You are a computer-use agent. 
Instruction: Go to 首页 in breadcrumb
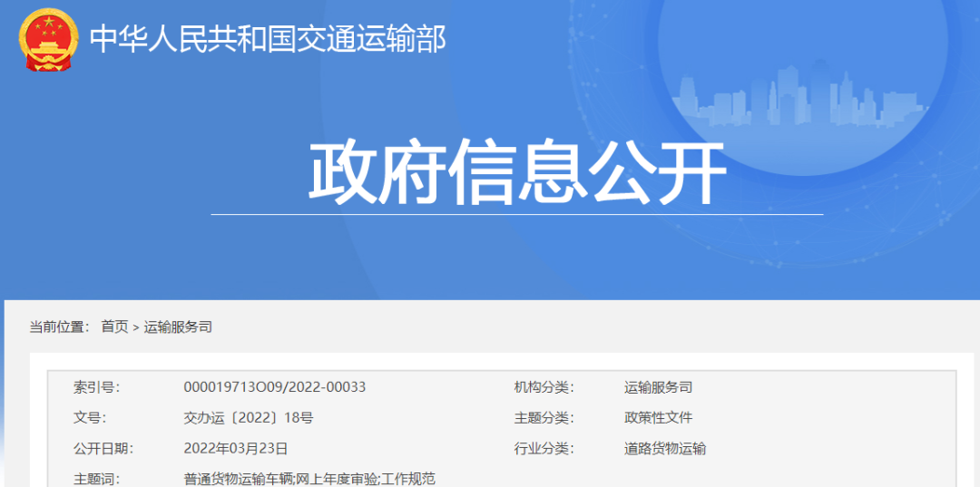tap(114, 326)
